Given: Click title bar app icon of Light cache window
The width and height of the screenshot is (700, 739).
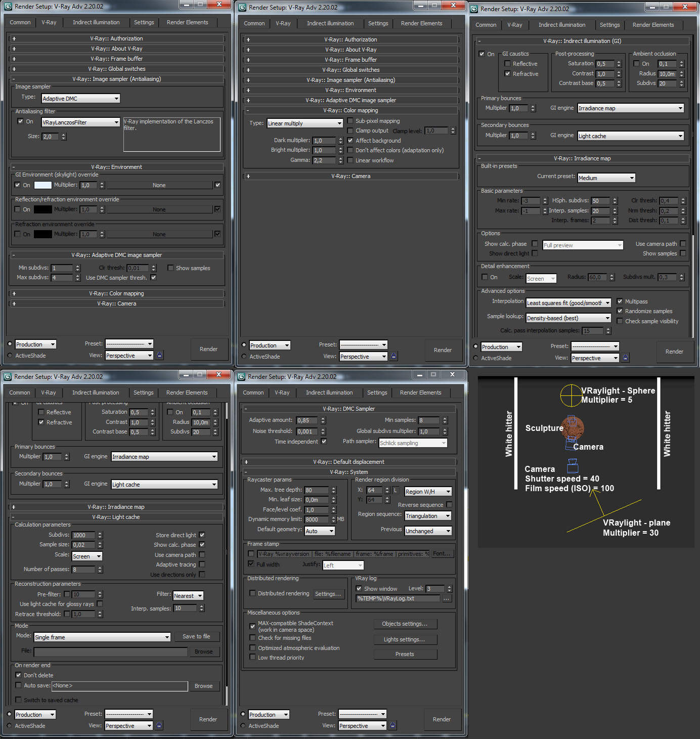Looking at the screenshot, I should point(8,376).
